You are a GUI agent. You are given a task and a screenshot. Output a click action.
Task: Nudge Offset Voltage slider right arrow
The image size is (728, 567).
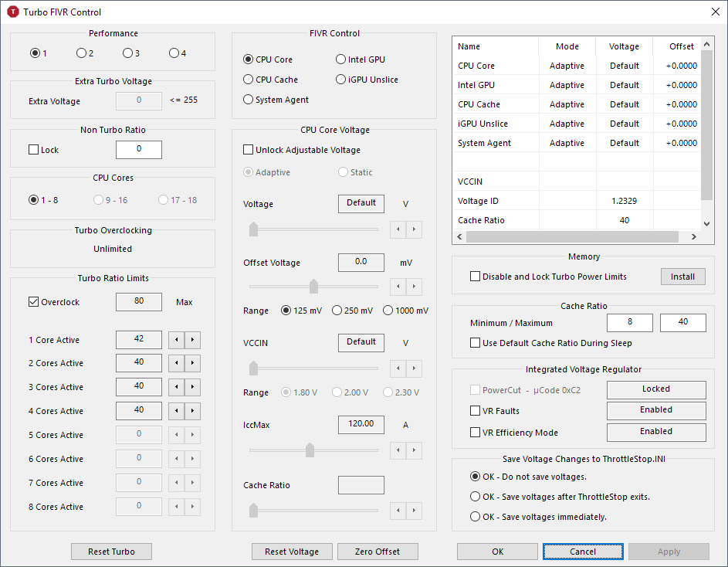coord(414,287)
